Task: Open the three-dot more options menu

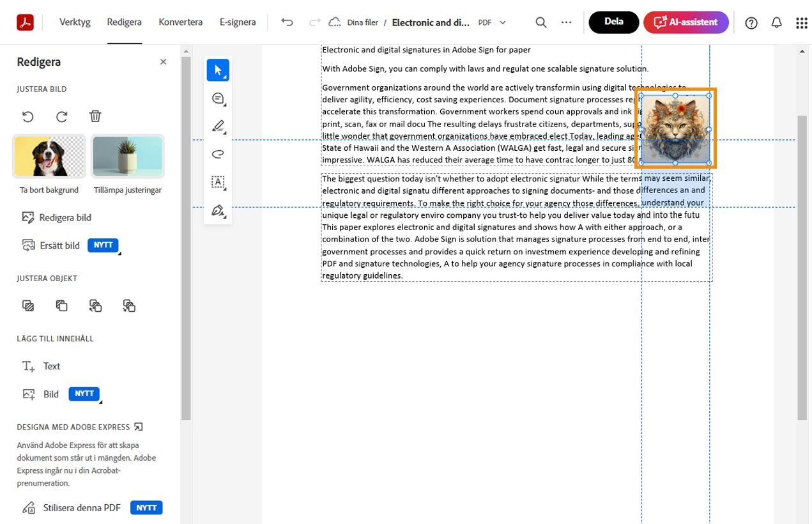Action: click(x=566, y=22)
